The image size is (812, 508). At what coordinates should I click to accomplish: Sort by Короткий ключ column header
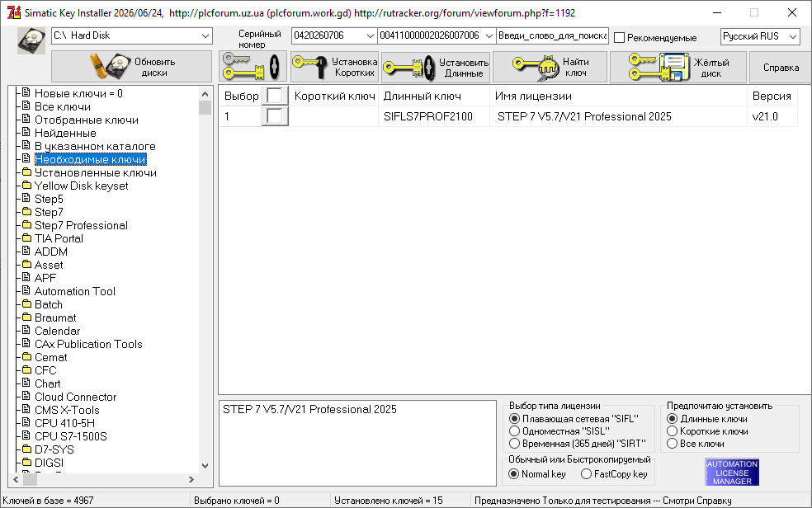334,96
